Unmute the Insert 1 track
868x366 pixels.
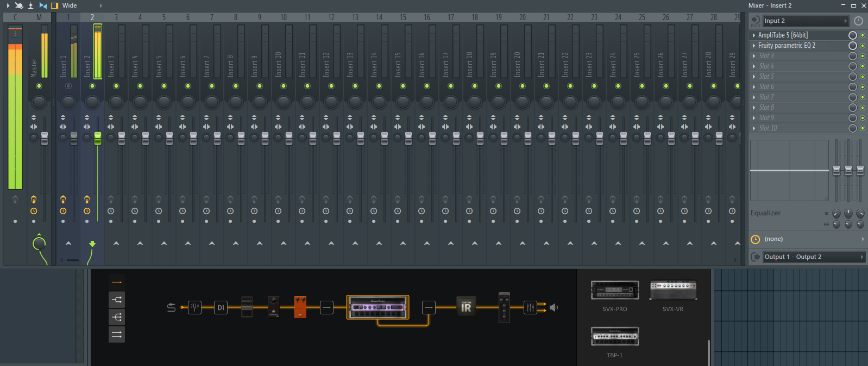68,86
